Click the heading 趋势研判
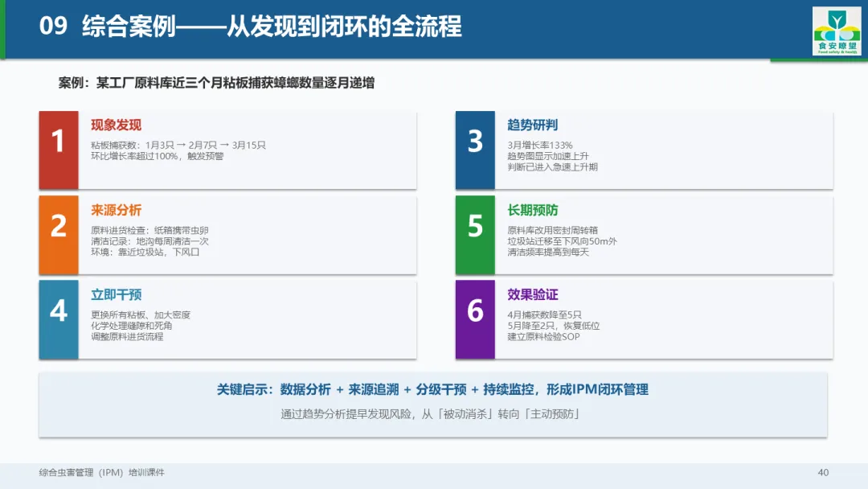The image size is (868, 489). [533, 125]
